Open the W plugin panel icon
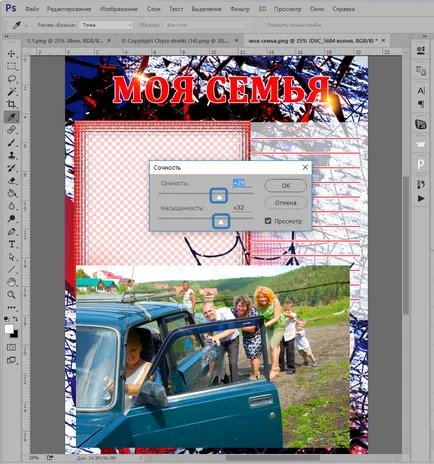 (421, 145)
